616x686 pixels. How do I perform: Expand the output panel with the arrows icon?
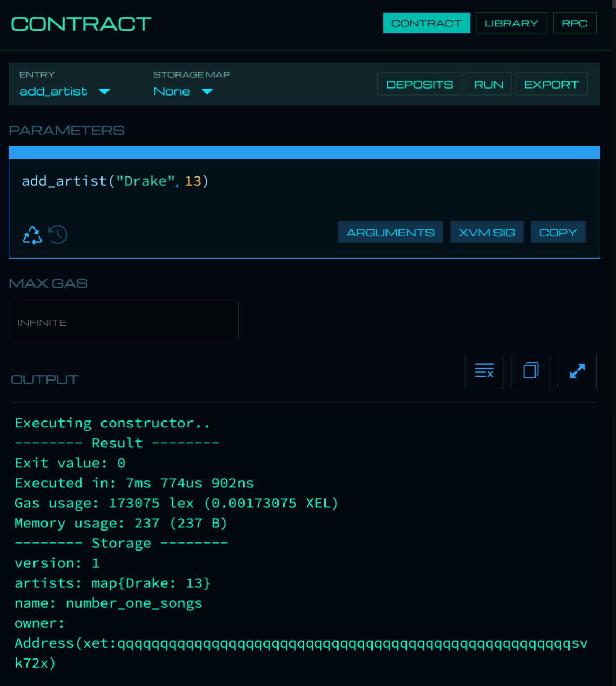pyautogui.click(x=577, y=371)
